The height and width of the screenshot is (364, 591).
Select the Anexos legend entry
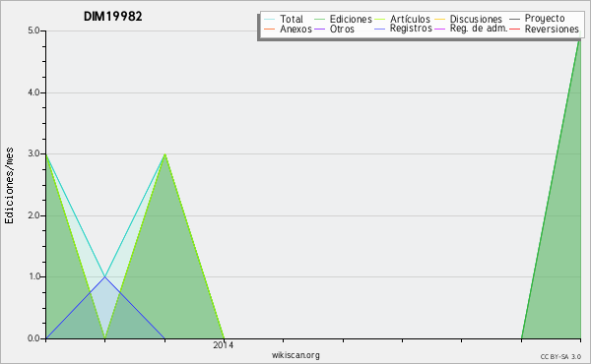288,29
